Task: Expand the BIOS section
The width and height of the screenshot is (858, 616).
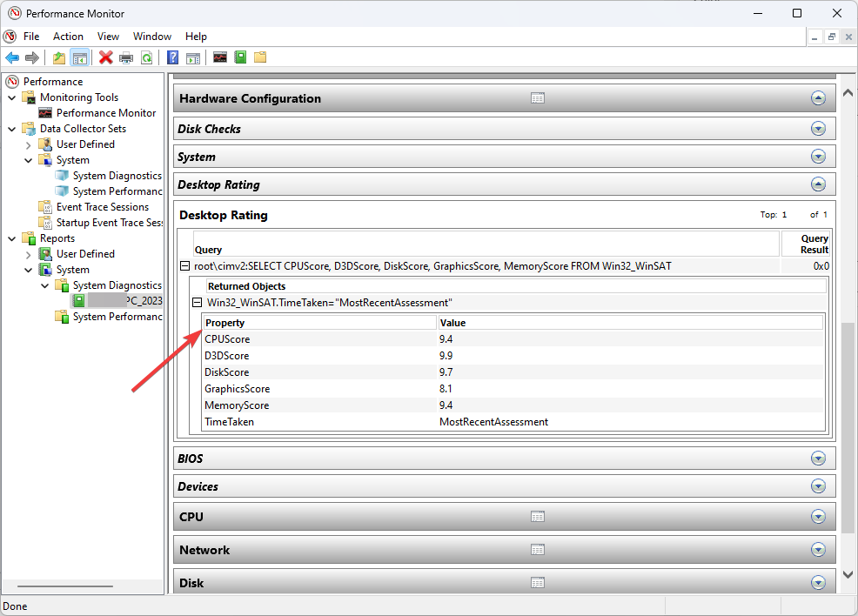Action: [x=818, y=458]
